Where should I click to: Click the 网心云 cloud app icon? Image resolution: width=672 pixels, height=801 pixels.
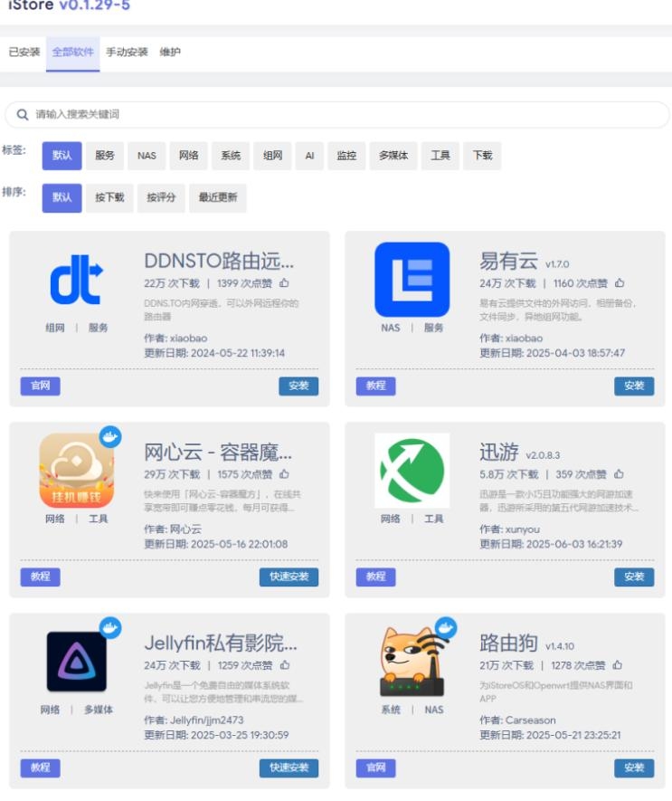77,471
